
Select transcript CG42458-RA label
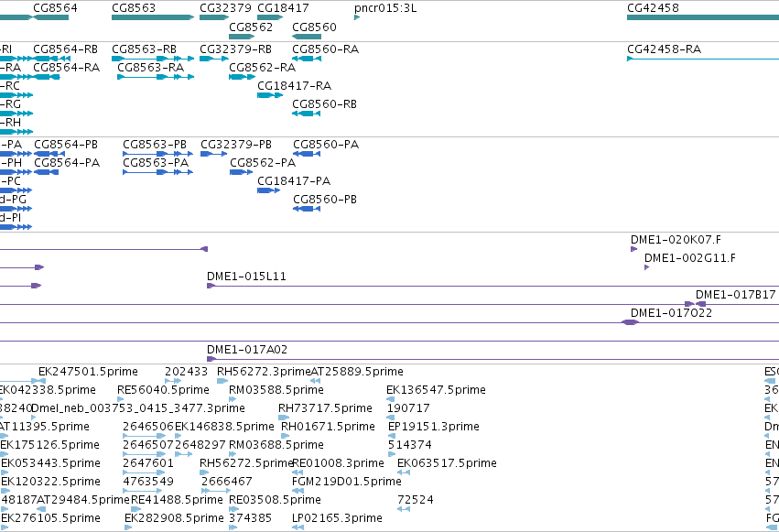[x=664, y=49]
